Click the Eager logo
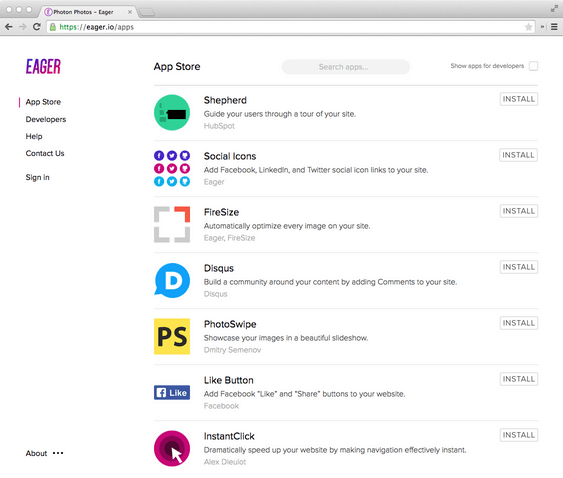Screen dimensions: 563x478 coord(43,66)
